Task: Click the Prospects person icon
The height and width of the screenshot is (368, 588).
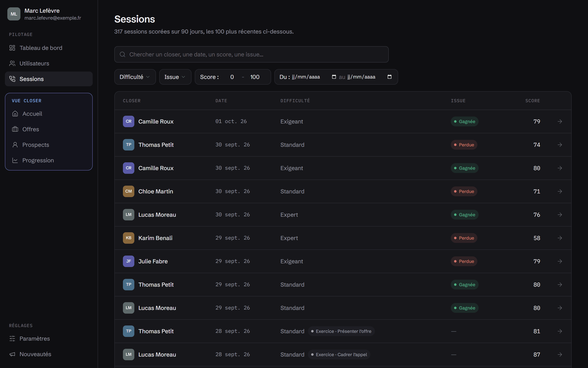Action: click(x=15, y=145)
